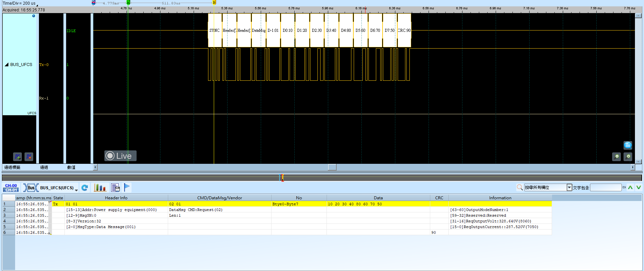This screenshot has width=644, height=271.
Task: Select the CRC:90 decoded packet block
Action: pyautogui.click(x=404, y=30)
